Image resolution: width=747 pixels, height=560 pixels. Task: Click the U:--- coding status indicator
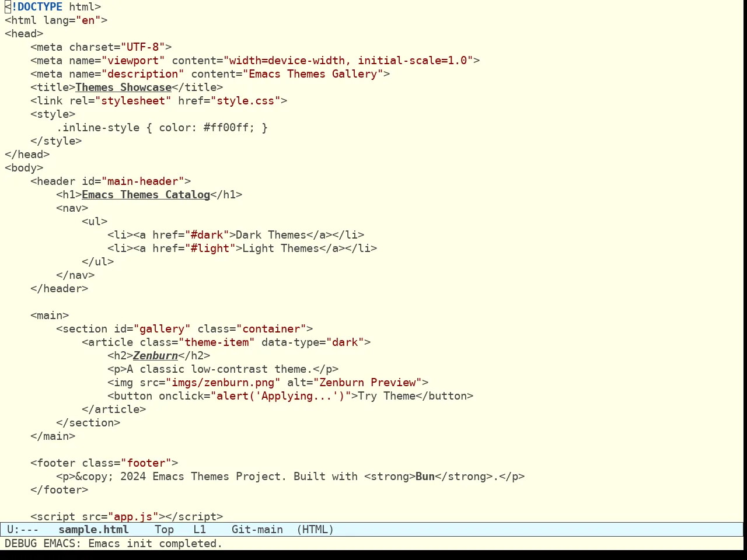pyautogui.click(x=23, y=530)
